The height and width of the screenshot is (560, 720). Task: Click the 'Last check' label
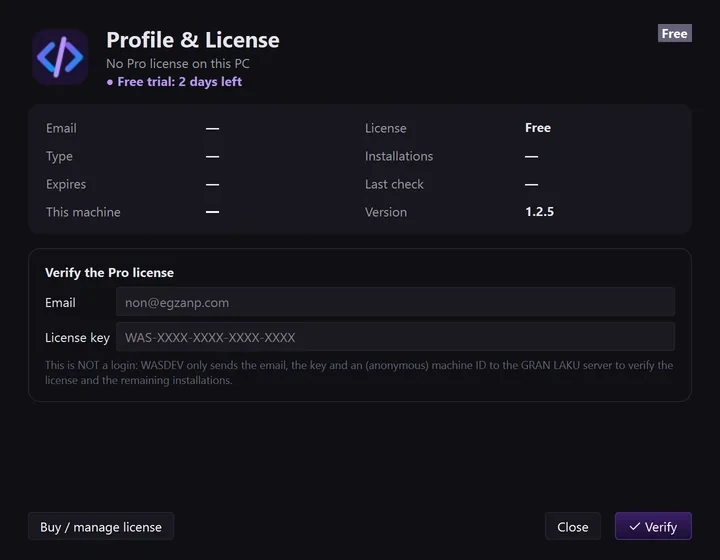[394, 184]
